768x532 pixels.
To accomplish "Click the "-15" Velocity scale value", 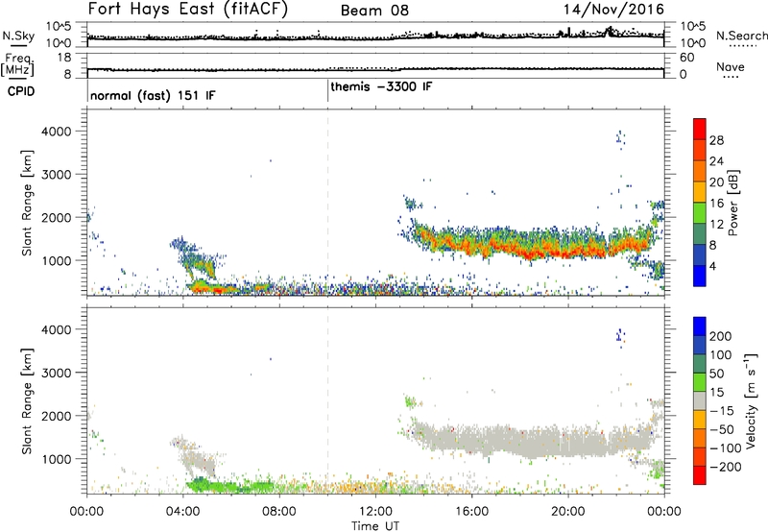I will point(721,411).
